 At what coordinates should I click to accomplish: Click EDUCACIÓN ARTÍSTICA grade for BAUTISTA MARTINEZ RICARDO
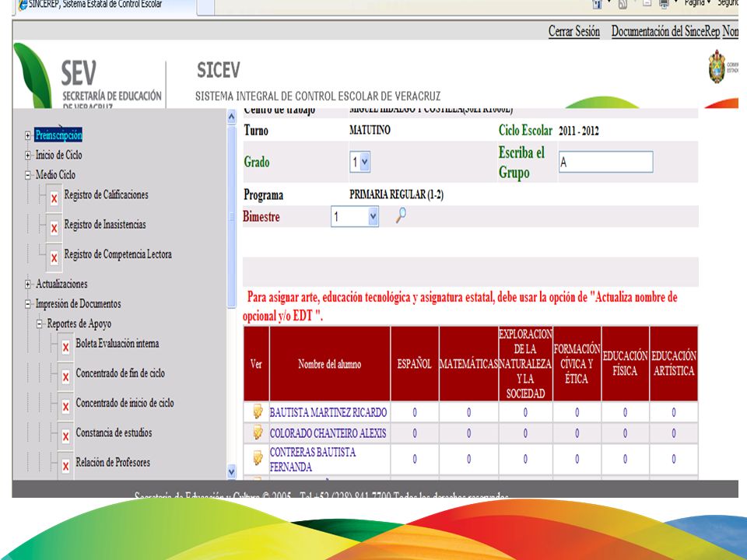pyautogui.click(x=674, y=412)
